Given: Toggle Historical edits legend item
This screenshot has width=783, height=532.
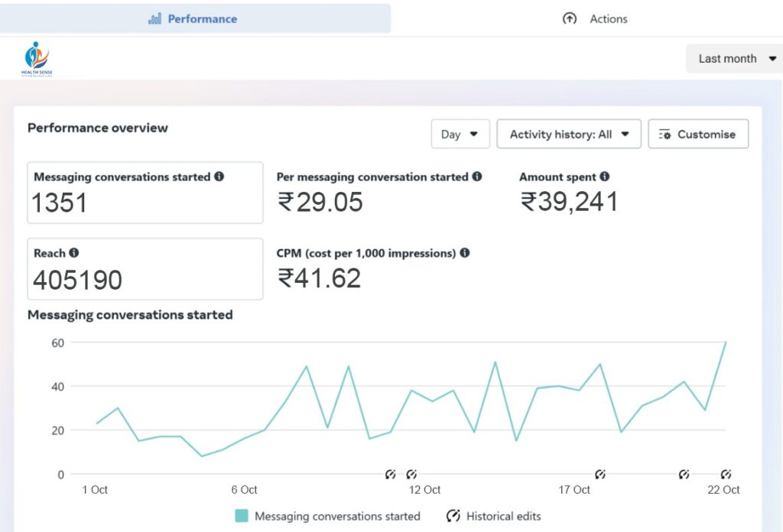Looking at the screenshot, I should pos(493,516).
